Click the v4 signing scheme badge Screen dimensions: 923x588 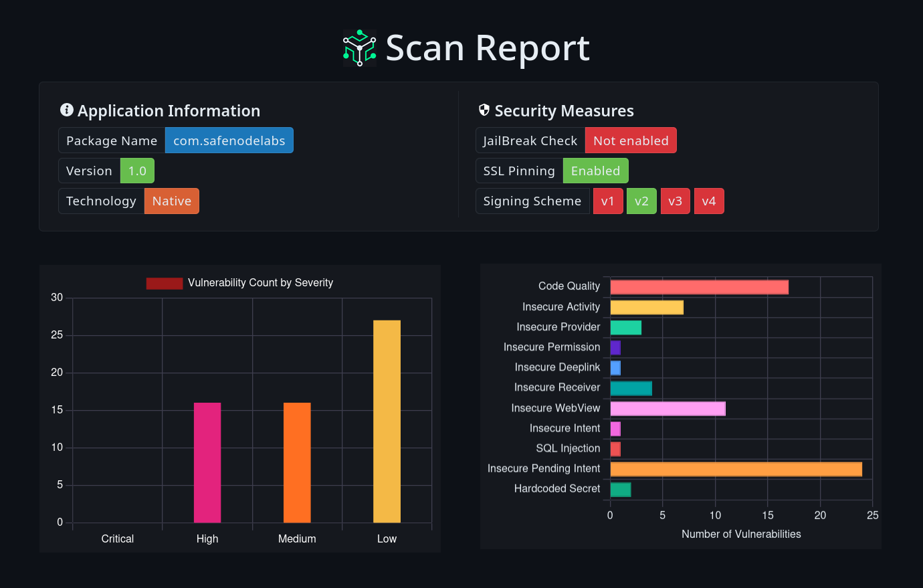pyautogui.click(x=709, y=201)
